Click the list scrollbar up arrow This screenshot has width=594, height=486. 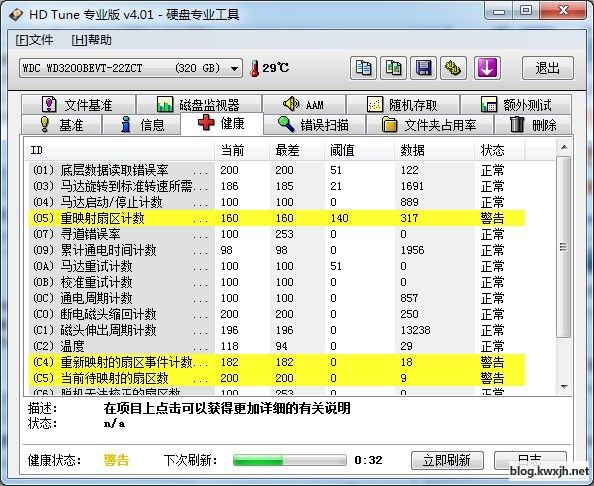click(x=564, y=147)
